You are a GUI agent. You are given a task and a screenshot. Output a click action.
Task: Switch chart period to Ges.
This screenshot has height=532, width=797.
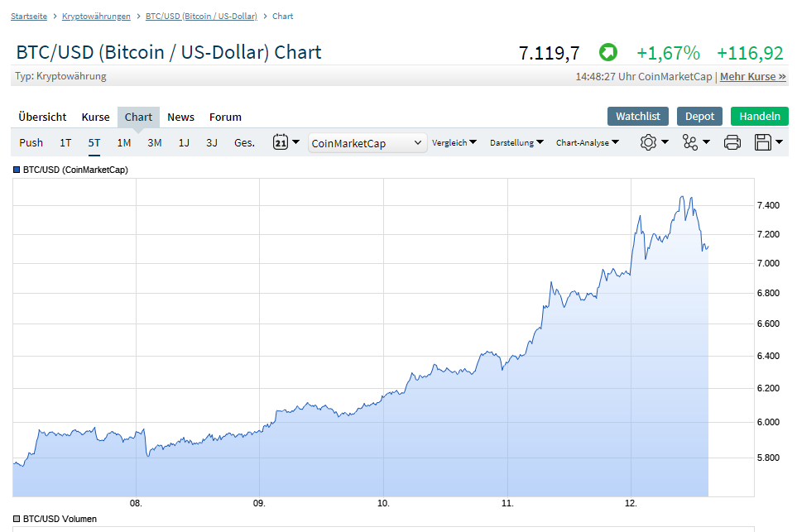pyautogui.click(x=243, y=142)
